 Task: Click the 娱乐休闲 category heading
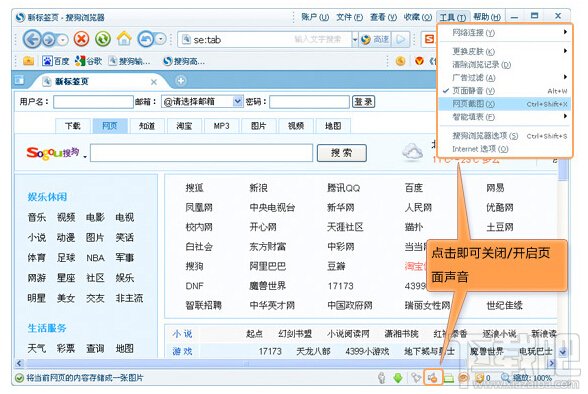pos(47,196)
